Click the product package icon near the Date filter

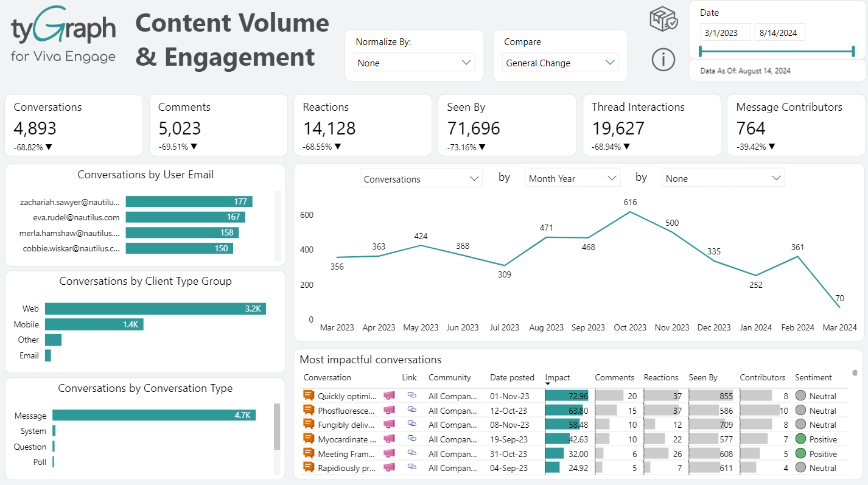coord(663,18)
